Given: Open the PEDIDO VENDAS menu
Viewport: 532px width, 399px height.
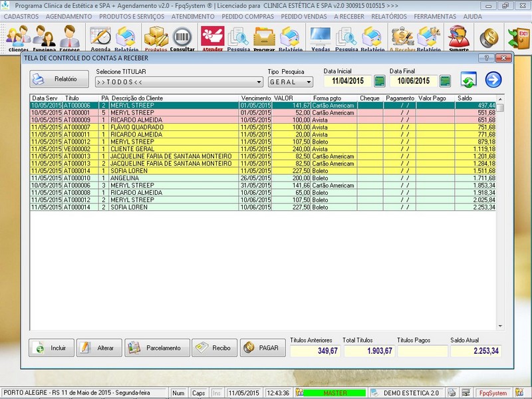Looking at the screenshot, I should [304, 17].
